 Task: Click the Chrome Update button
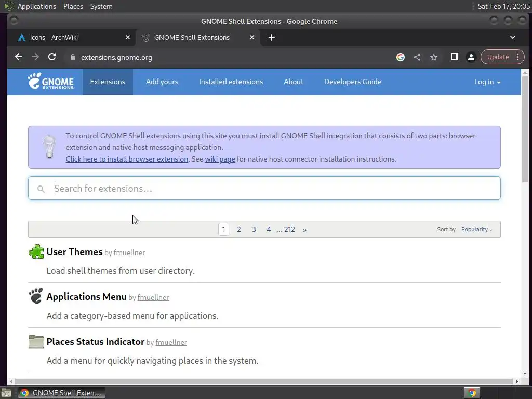pyautogui.click(x=498, y=57)
